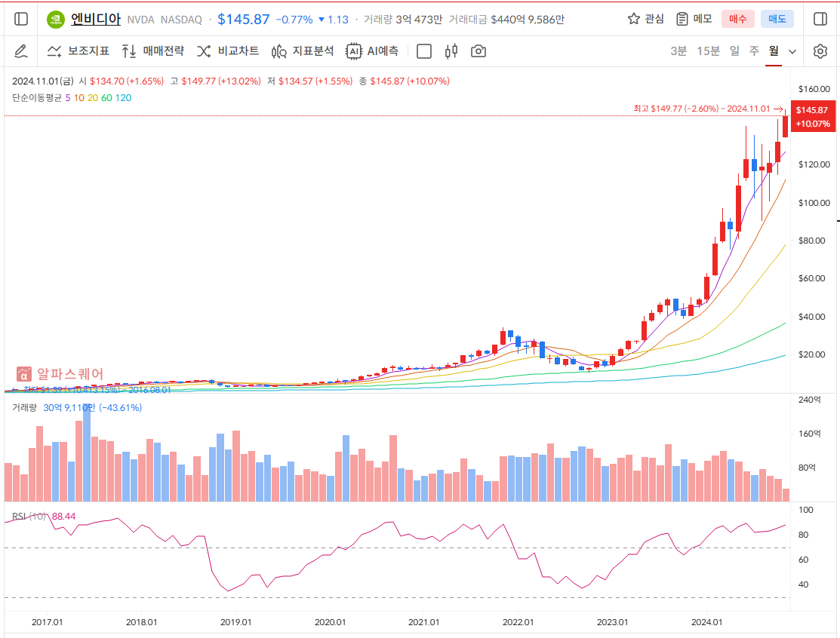Open 매매전략 trading strategy
The image size is (840, 638).
[x=152, y=51]
